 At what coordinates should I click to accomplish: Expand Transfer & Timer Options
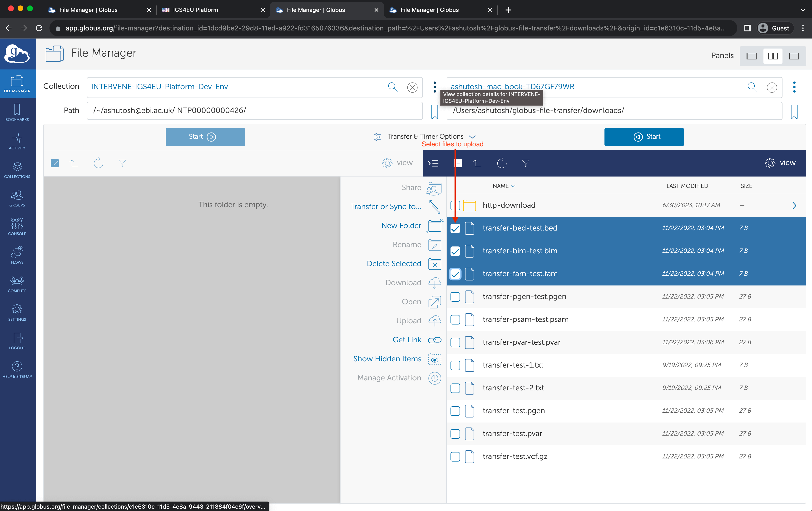coord(425,137)
